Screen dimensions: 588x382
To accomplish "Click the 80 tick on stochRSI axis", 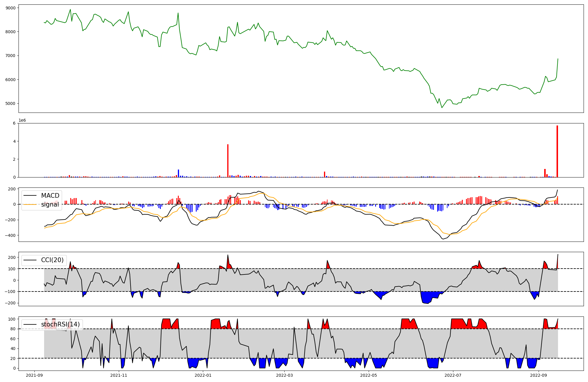I will (13, 329).
